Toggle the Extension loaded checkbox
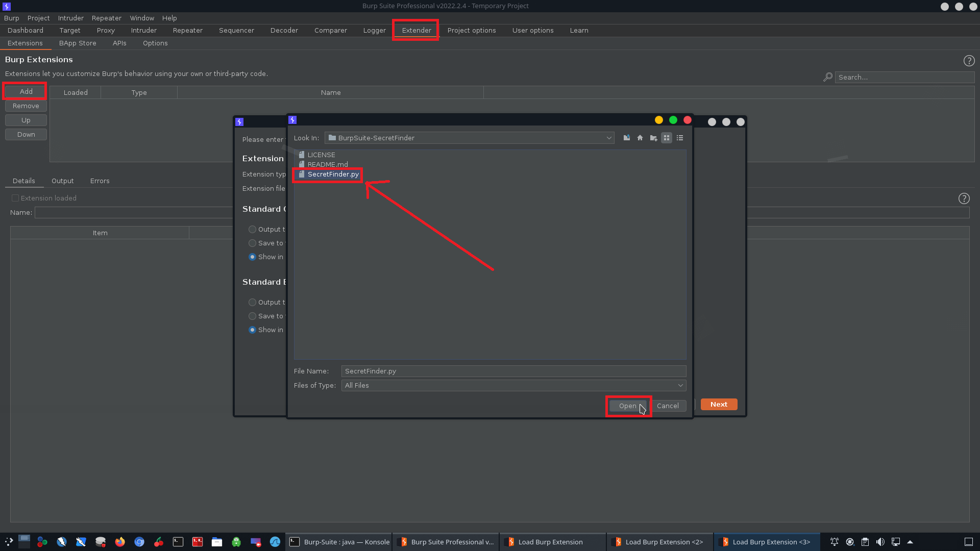Screen dimensions: 980x551 [15, 198]
